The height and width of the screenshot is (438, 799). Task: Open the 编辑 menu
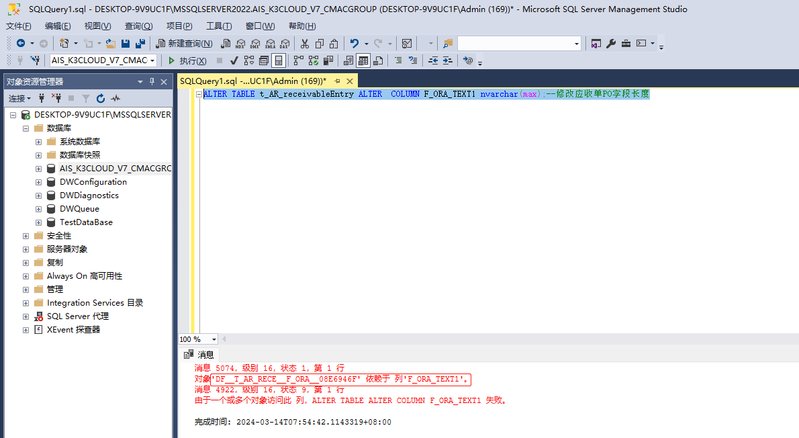(58, 26)
